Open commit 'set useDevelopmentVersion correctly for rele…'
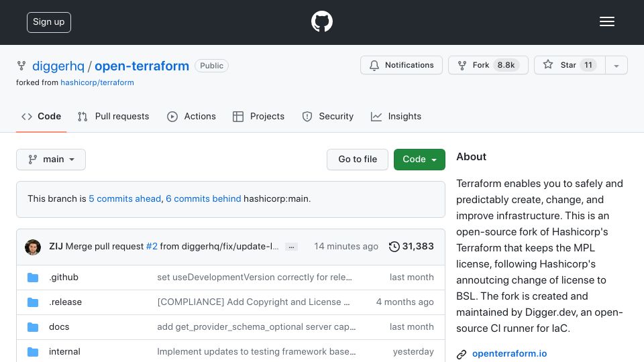Image resolution: width=644 pixels, height=362 pixels. [x=255, y=278]
